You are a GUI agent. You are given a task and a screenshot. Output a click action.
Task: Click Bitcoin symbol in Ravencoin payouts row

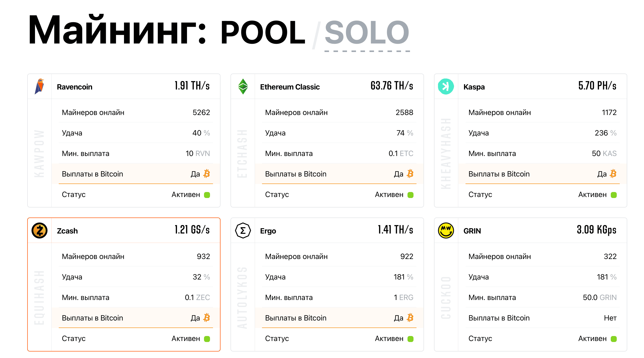click(207, 174)
